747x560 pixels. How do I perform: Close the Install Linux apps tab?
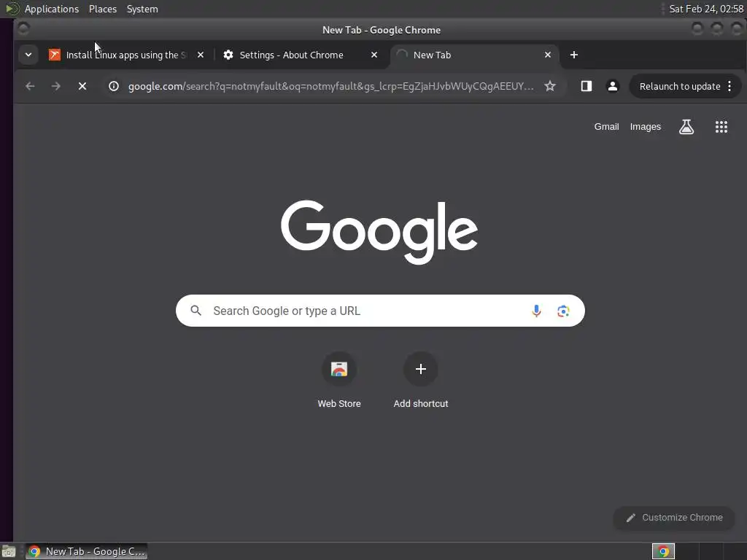pyautogui.click(x=201, y=55)
